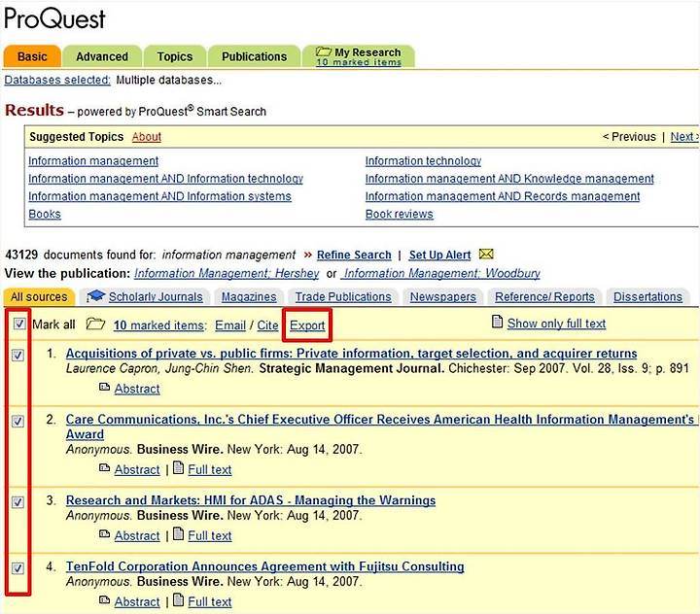Click the abstract icon for TenFold Corporation result
700x614 pixels.
coord(104,600)
